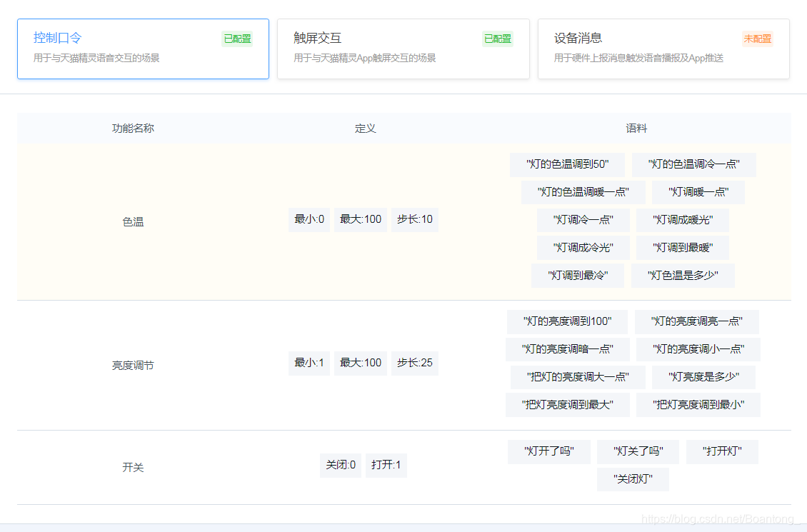Click the 关闭灯 corpus phrase

(633, 479)
